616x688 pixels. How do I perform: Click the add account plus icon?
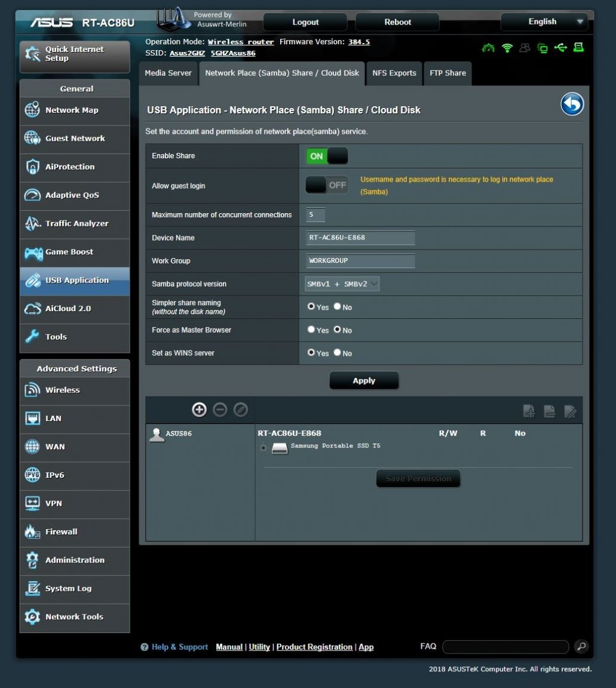point(200,410)
